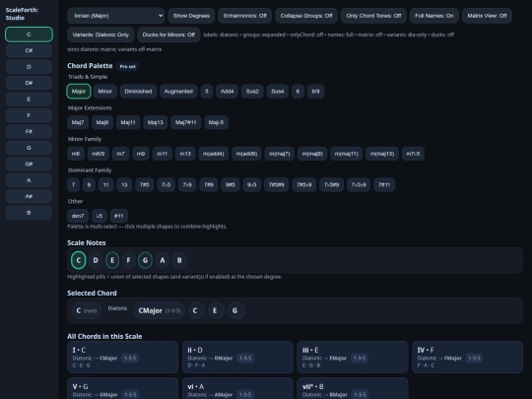Toggle Variants: Diatonic Only

coord(100,34)
